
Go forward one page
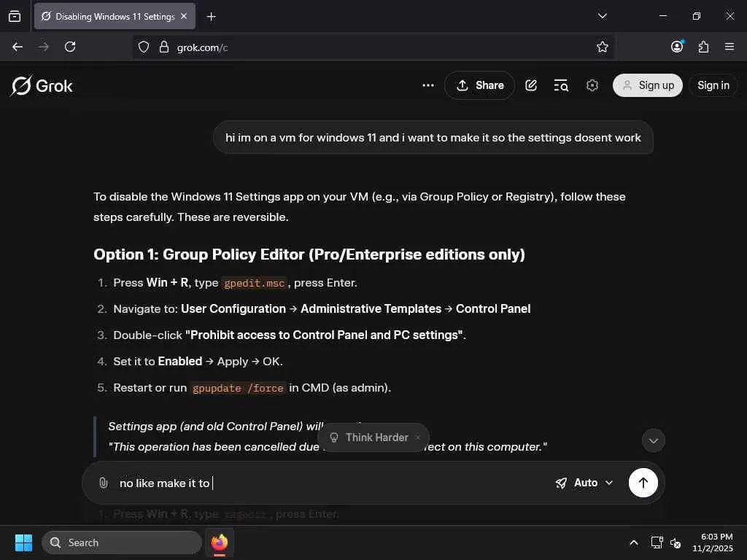[43, 47]
